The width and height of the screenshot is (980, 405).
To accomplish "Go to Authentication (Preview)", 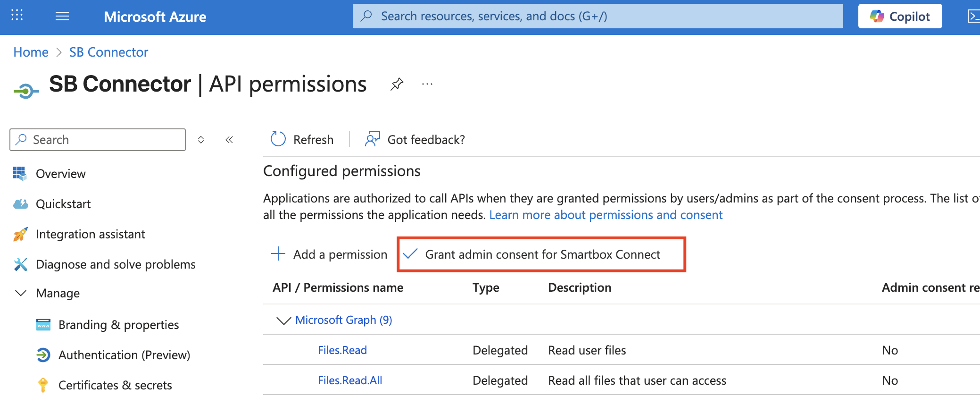I will (124, 355).
